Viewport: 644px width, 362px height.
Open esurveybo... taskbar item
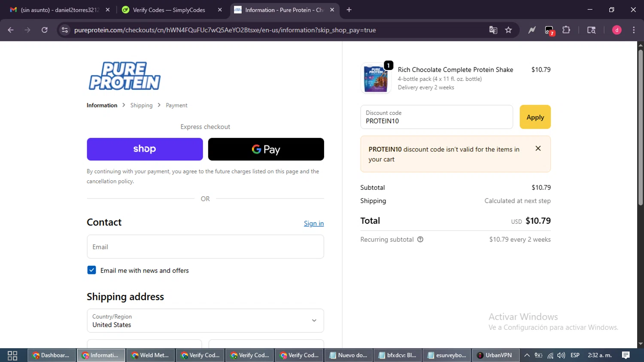(447, 355)
